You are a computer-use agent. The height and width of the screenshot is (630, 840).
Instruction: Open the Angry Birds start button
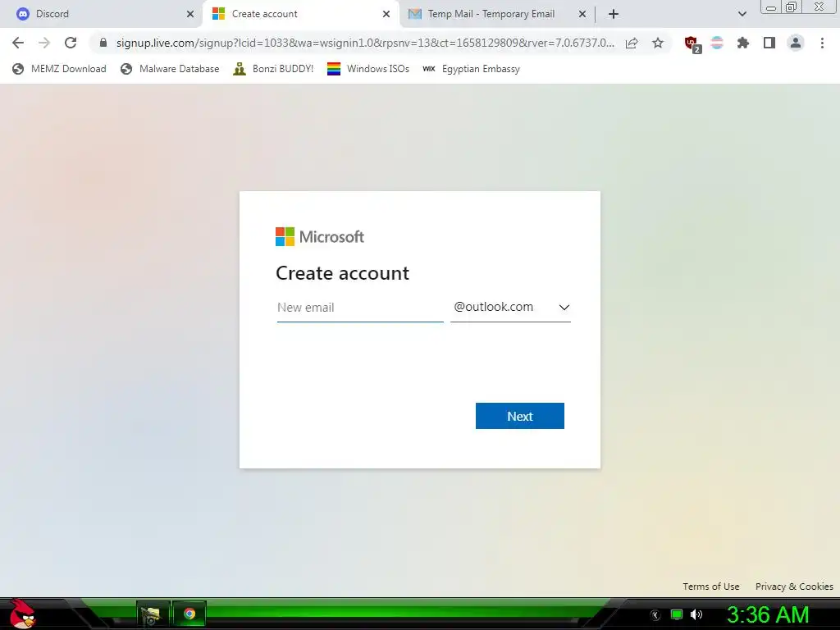tap(22, 614)
